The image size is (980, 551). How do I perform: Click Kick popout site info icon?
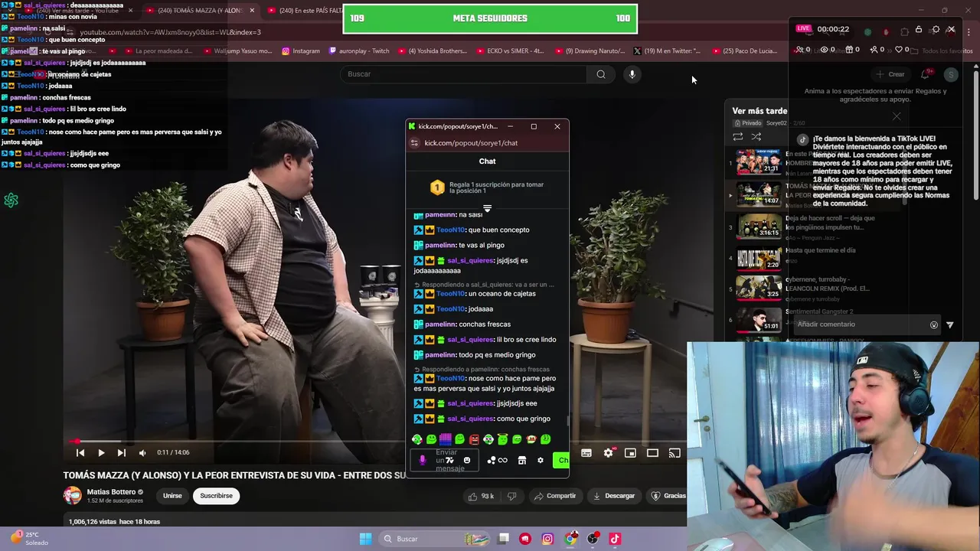tap(414, 143)
